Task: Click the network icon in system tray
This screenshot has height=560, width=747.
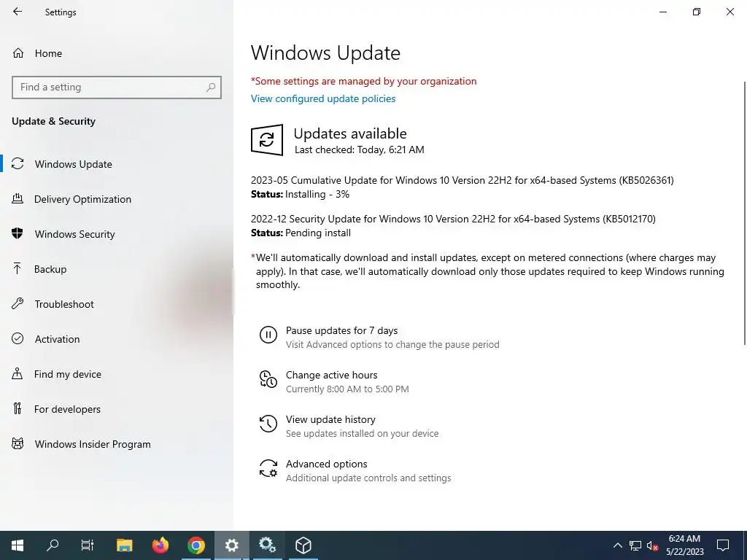Action: point(635,545)
